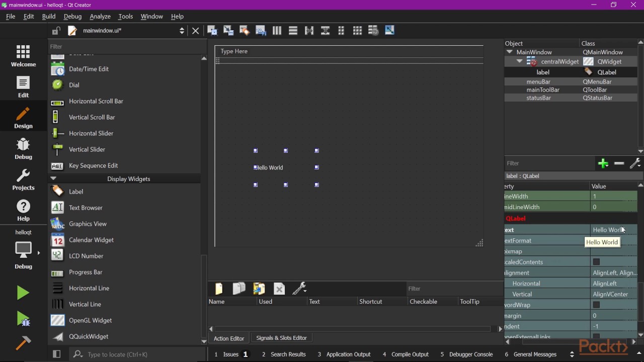The width and height of the screenshot is (644, 362).
Task: Apply Lay Out in a Form Layout
Action: coord(341,31)
